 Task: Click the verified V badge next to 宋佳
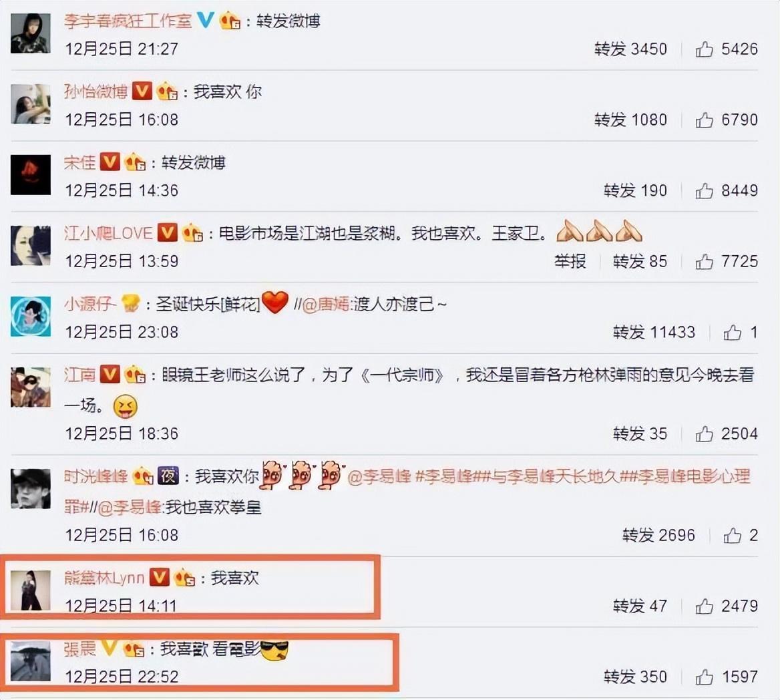[x=110, y=162]
